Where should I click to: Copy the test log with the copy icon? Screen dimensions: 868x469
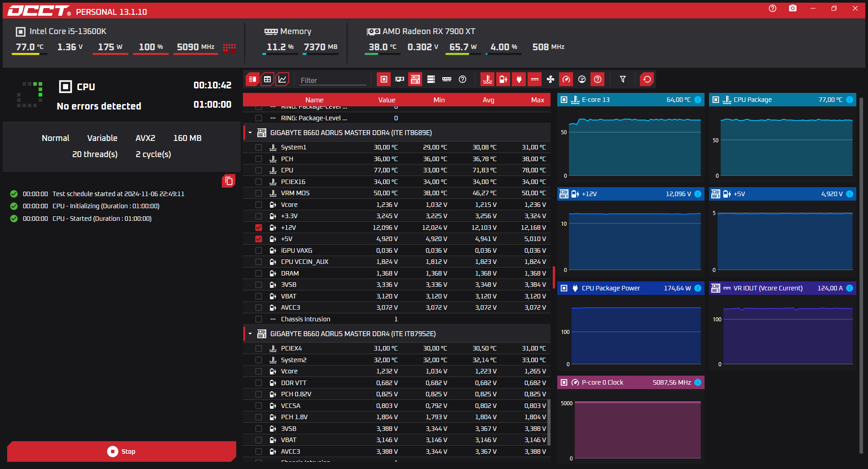[229, 181]
